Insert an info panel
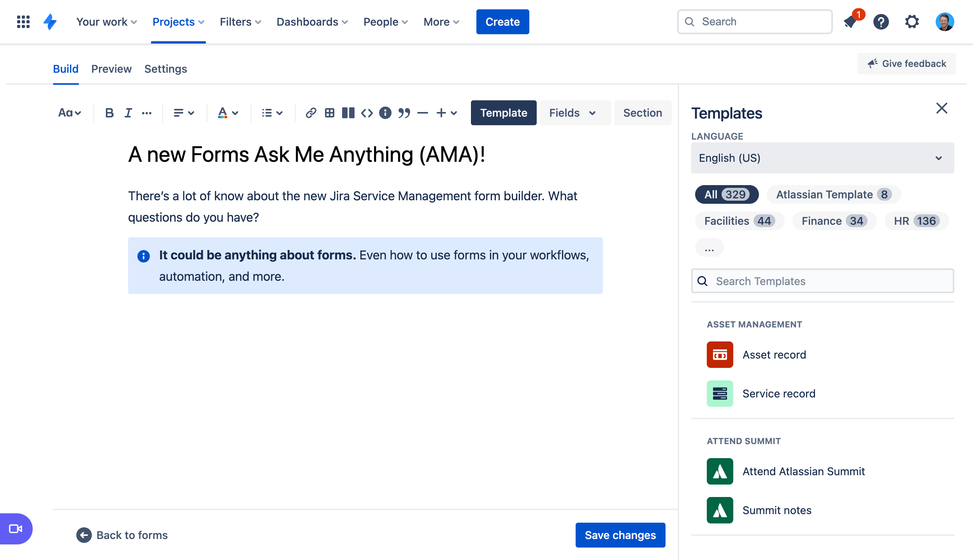This screenshot has height=560, width=973. click(385, 113)
